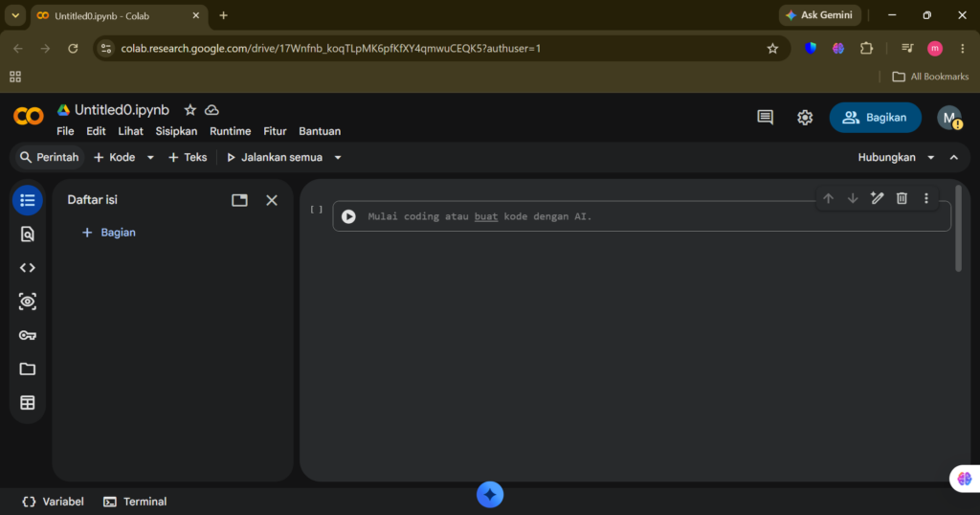Collapse the header with chevron up arrow
980x515 pixels.
tap(954, 158)
